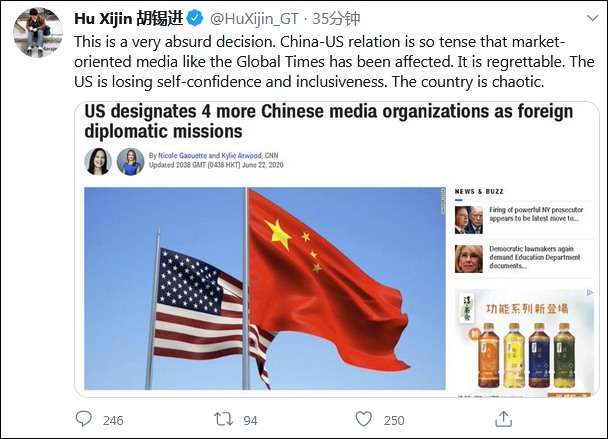The width and height of the screenshot is (608, 439).
Task: Click Kylie Atwood's author photo
Action: click(131, 161)
